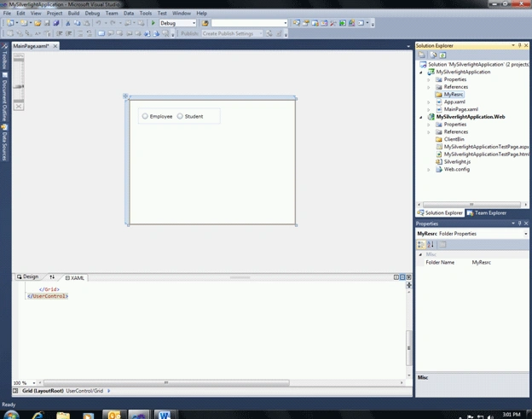Switch to the Team Explorer tab

point(487,212)
